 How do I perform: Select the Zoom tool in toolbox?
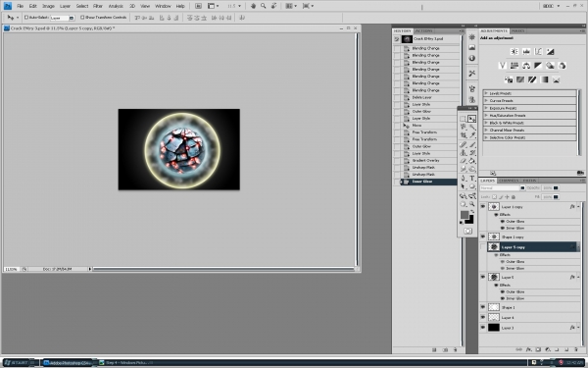(x=472, y=204)
